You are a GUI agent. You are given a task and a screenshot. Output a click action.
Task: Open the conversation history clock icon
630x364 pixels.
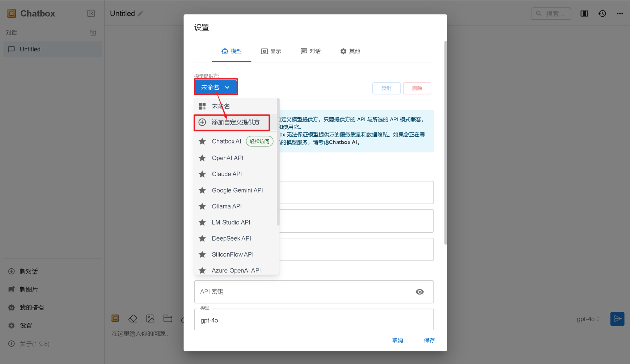point(602,13)
